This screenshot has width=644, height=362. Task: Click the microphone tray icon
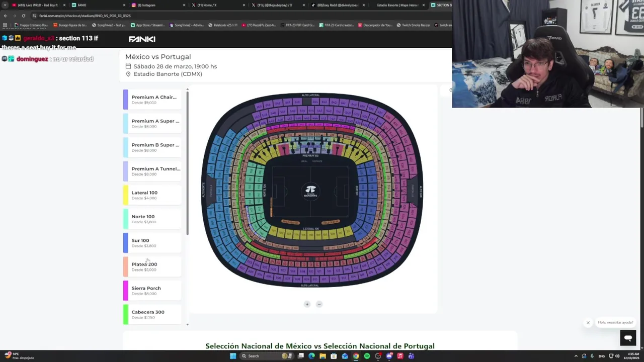tap(592, 356)
